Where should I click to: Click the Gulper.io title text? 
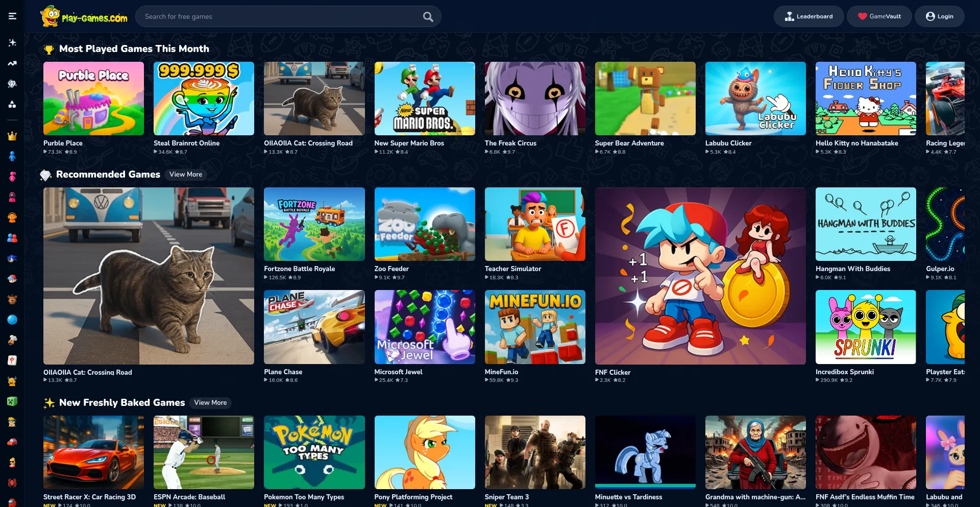pyautogui.click(x=940, y=269)
